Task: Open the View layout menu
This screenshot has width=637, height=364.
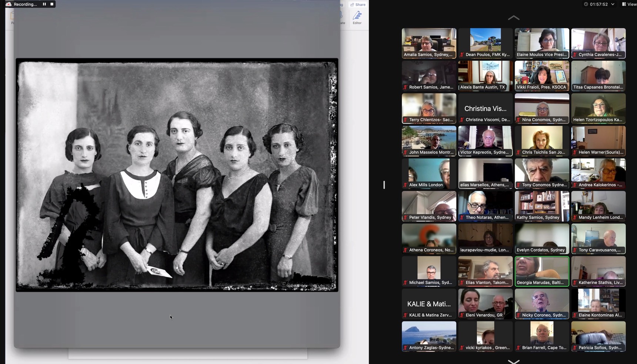Action: (x=629, y=4)
